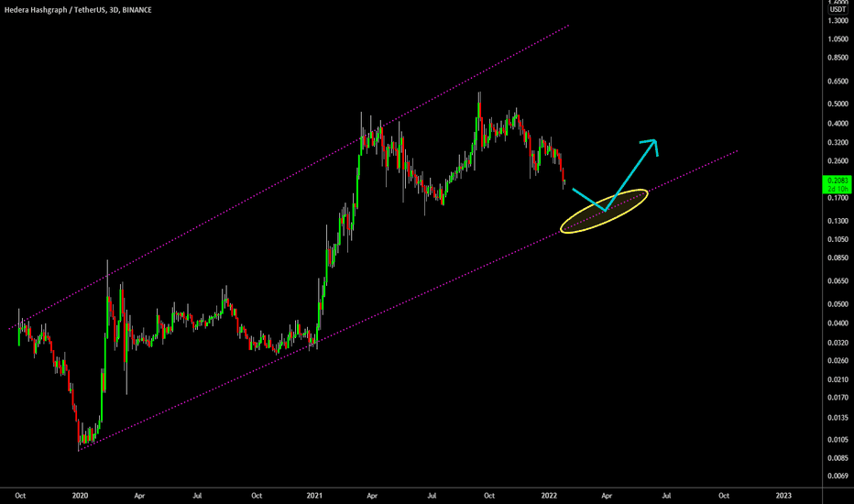
Task: Click the 0.8500 price axis label
Action: [838, 57]
